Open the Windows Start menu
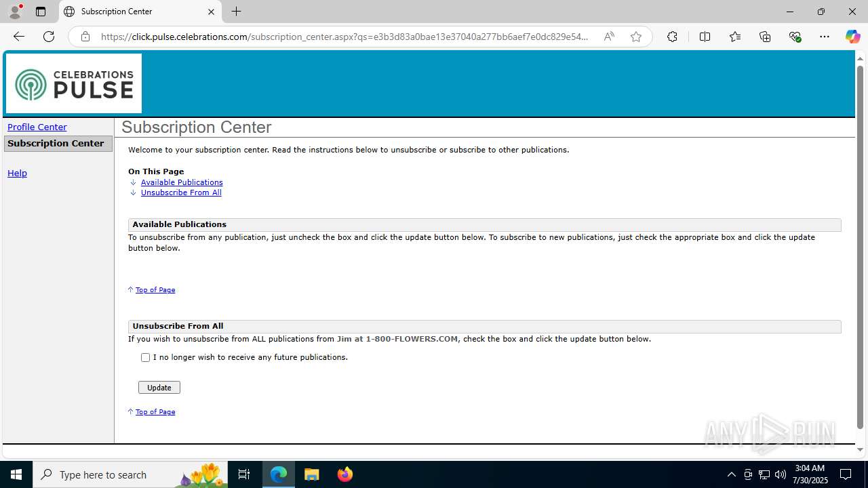Screen dimensions: 868x488 pyautogui.click(x=16, y=474)
